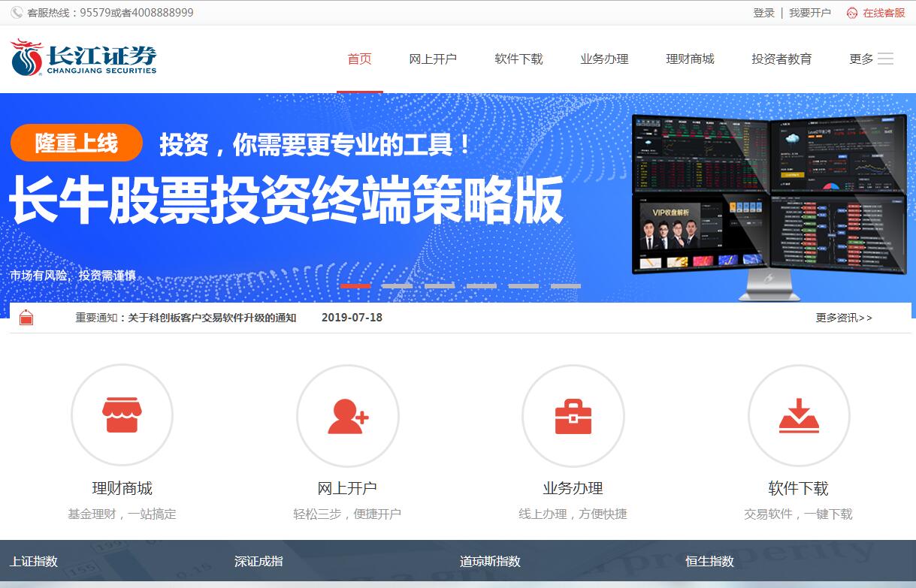Image resolution: width=916 pixels, height=588 pixels.
Task: Click the 业务办理 briefcase icon
Action: [573, 416]
